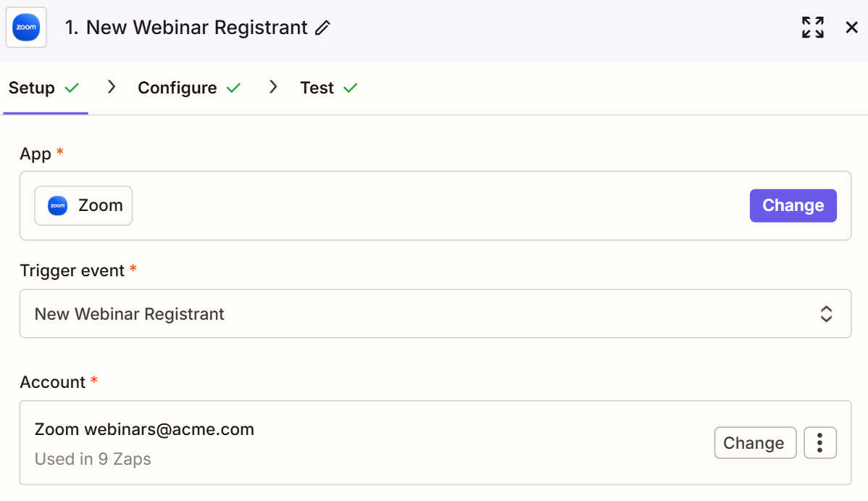Click the Trigger event up-down arrows
Image resolution: width=868 pixels, height=501 pixels.
pos(826,314)
